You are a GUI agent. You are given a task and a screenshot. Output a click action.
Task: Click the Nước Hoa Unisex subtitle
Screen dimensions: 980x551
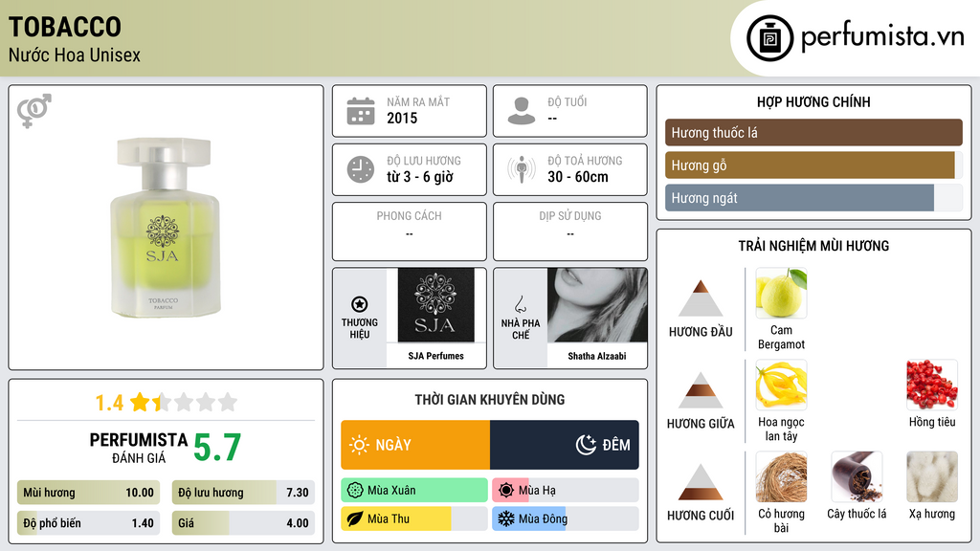coord(75,55)
